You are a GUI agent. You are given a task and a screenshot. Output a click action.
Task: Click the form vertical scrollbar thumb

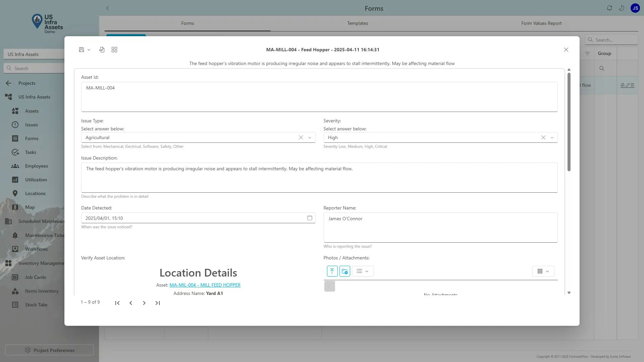[x=569, y=122]
